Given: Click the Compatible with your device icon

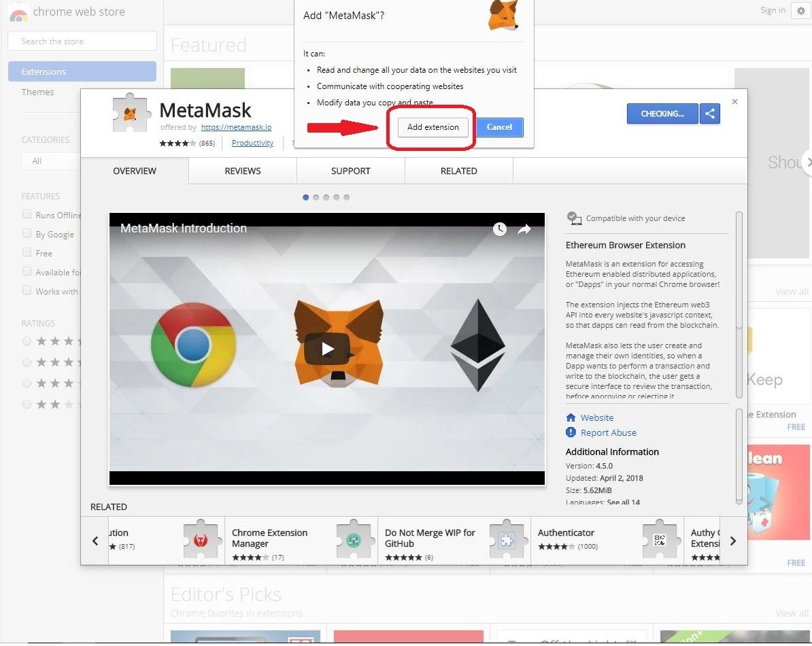Looking at the screenshot, I should (x=574, y=218).
